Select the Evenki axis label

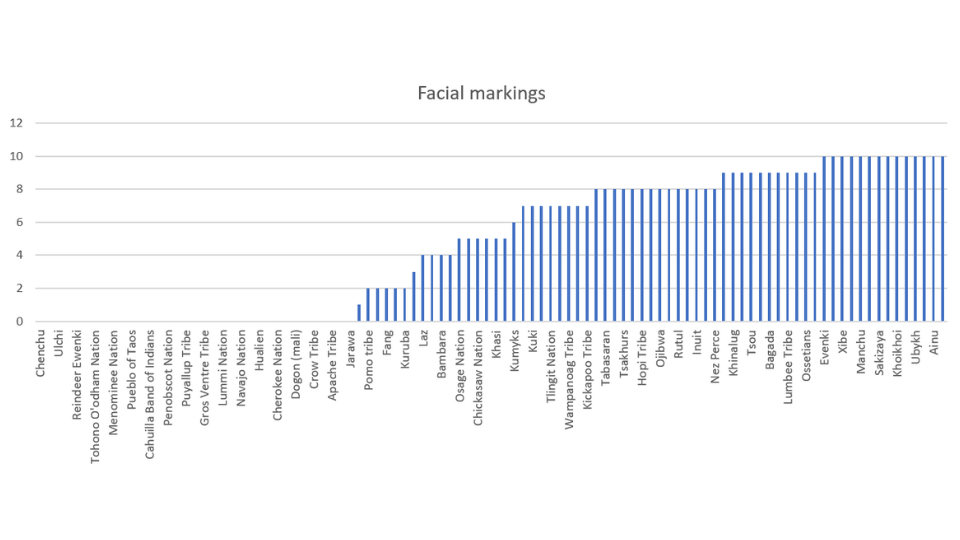point(825,347)
